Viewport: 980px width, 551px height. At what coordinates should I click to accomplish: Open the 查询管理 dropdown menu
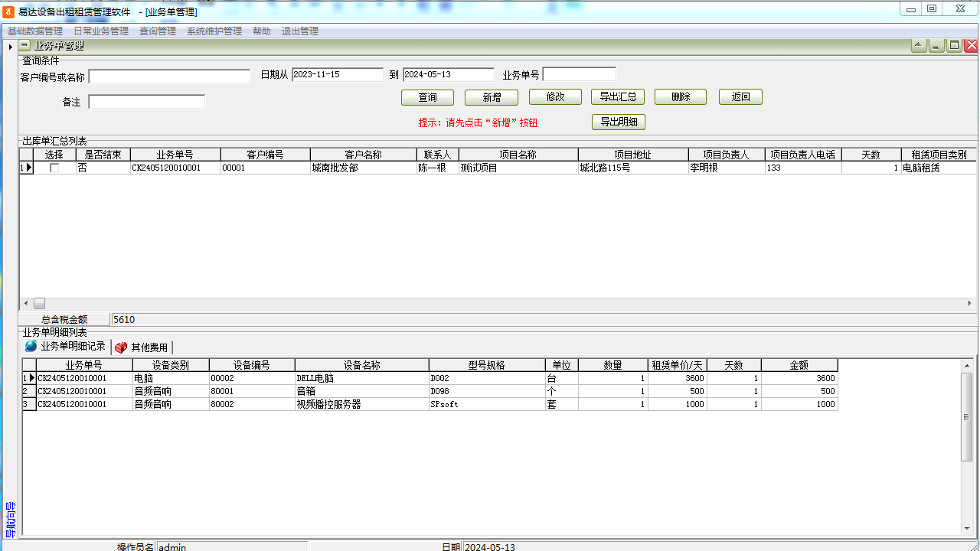coord(158,31)
